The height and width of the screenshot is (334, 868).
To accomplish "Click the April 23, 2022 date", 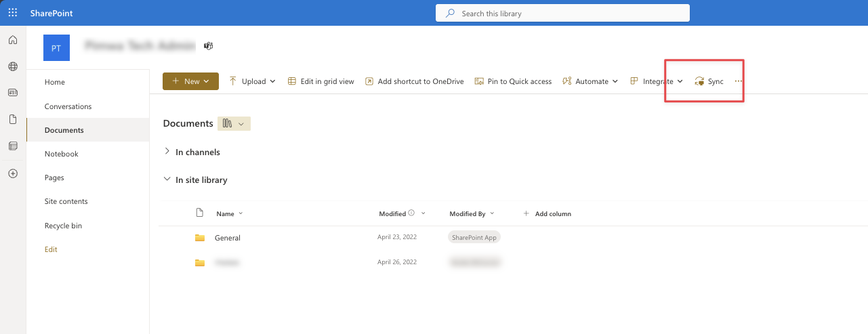I will pos(397,237).
